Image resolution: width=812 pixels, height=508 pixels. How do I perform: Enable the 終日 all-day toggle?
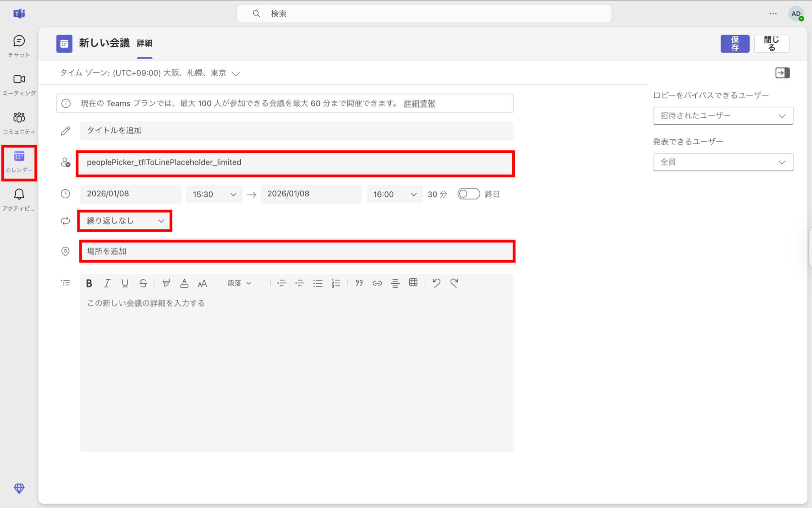click(468, 194)
